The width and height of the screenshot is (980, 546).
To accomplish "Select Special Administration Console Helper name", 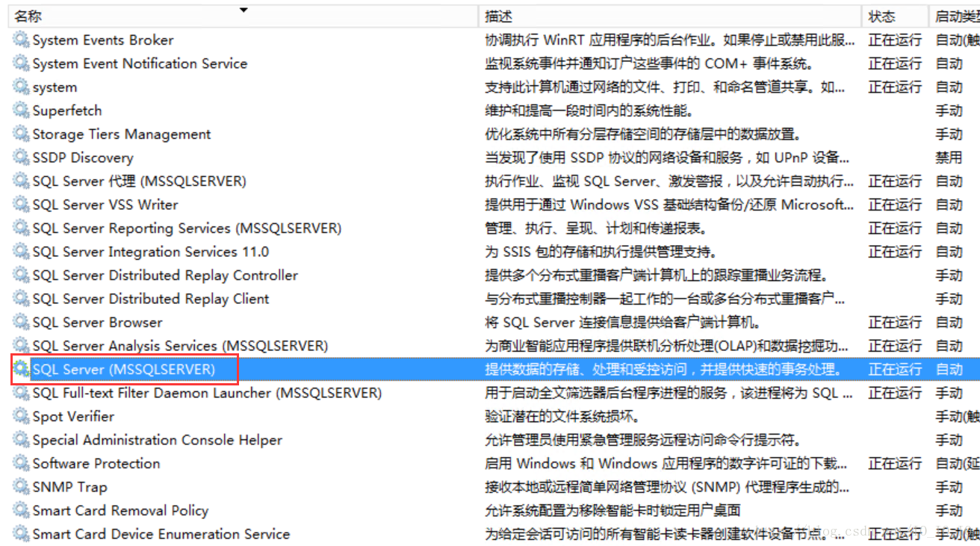I will (x=158, y=440).
